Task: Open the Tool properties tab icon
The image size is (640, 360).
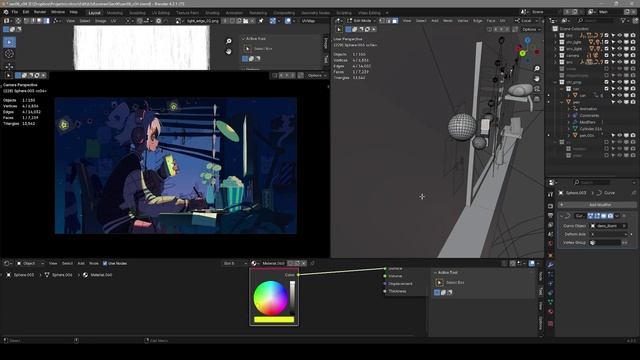Action: pos(550,194)
